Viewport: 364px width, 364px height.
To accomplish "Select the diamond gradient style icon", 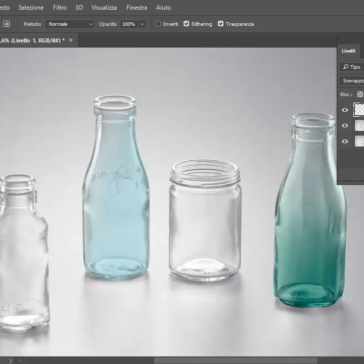I will (x=6, y=24).
